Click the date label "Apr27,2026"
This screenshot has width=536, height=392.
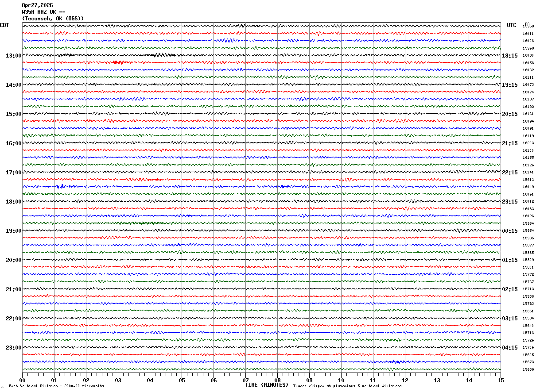click(x=37, y=5)
